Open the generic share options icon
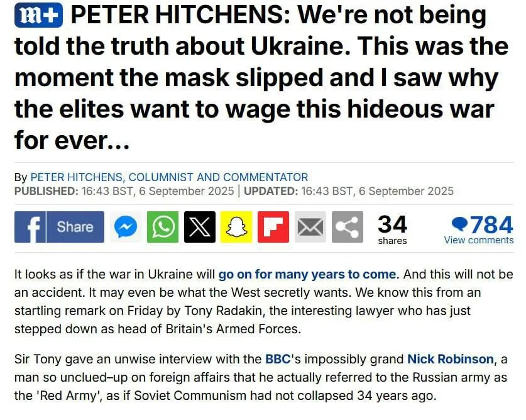526x420 pixels. click(347, 227)
